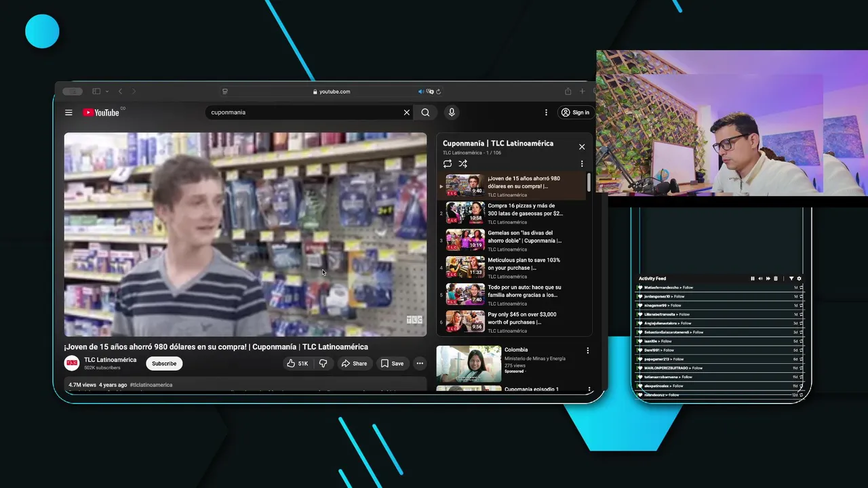Dislike the video

click(323, 363)
